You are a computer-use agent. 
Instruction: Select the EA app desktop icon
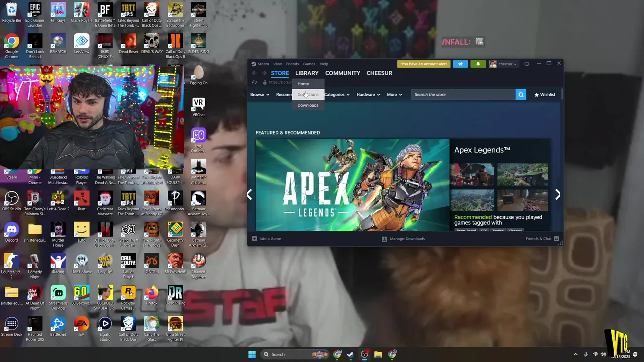click(x=82, y=327)
